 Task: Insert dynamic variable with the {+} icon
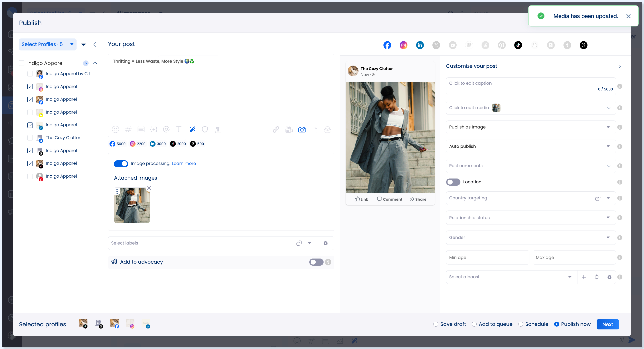(154, 129)
